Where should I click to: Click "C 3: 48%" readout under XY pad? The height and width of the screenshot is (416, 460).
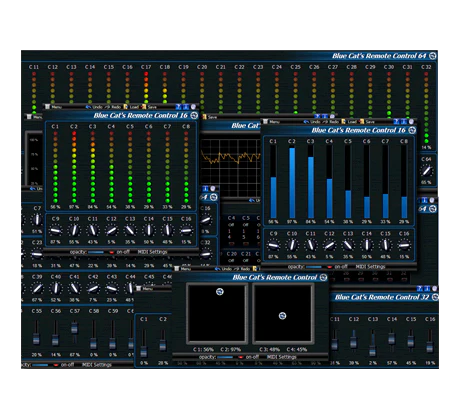pyautogui.click(x=269, y=349)
